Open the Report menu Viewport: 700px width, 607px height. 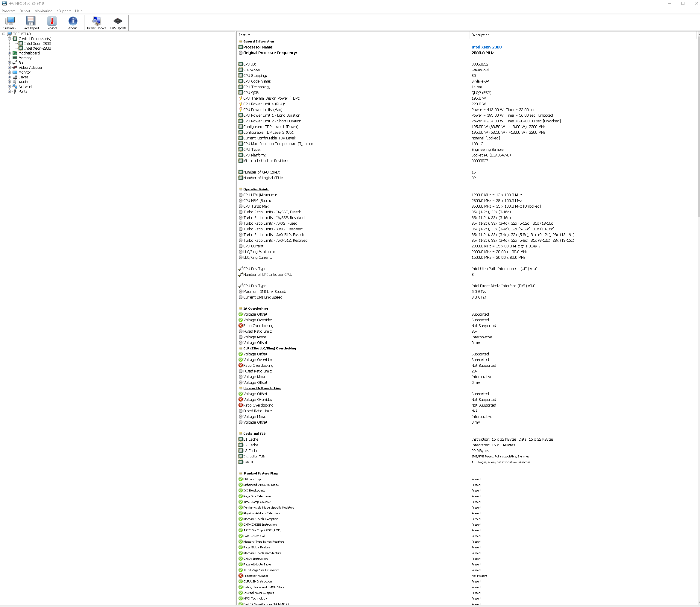25,11
